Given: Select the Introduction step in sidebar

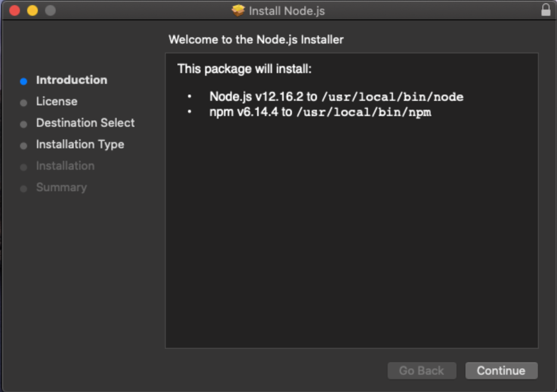Looking at the screenshot, I should point(72,80).
